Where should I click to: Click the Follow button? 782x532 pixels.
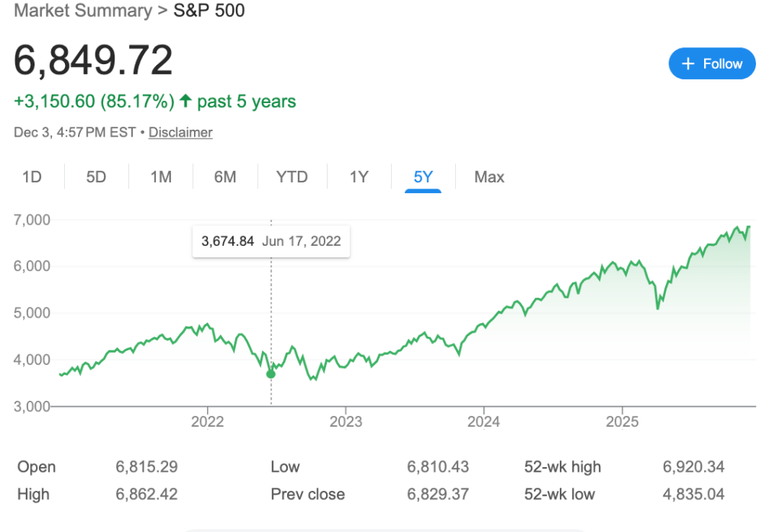(712, 63)
